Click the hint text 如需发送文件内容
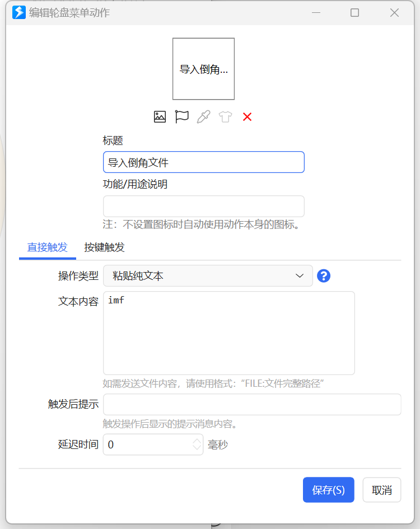The height and width of the screenshot is (529, 420). pyautogui.click(x=213, y=383)
